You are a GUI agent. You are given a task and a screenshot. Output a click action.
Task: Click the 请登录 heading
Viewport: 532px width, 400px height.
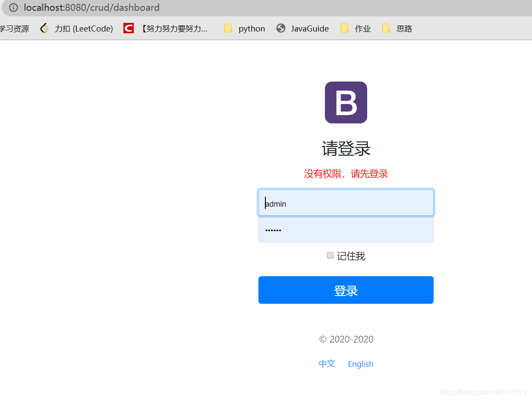[x=346, y=149]
